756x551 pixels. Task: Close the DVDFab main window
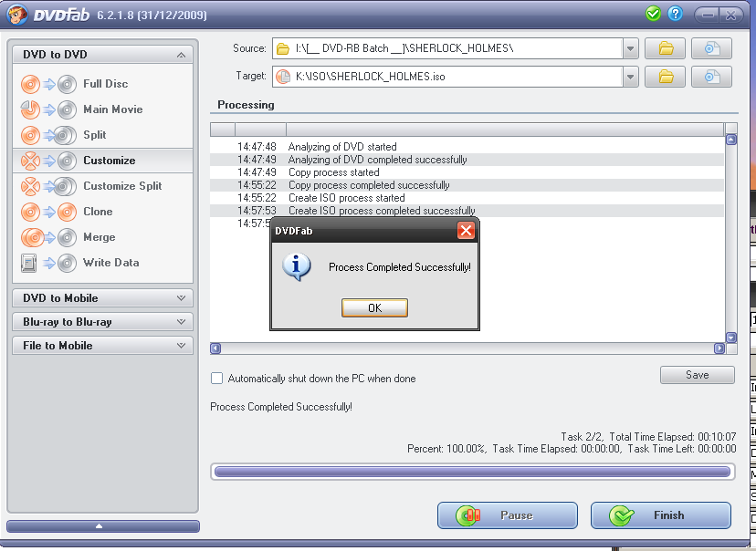731,15
